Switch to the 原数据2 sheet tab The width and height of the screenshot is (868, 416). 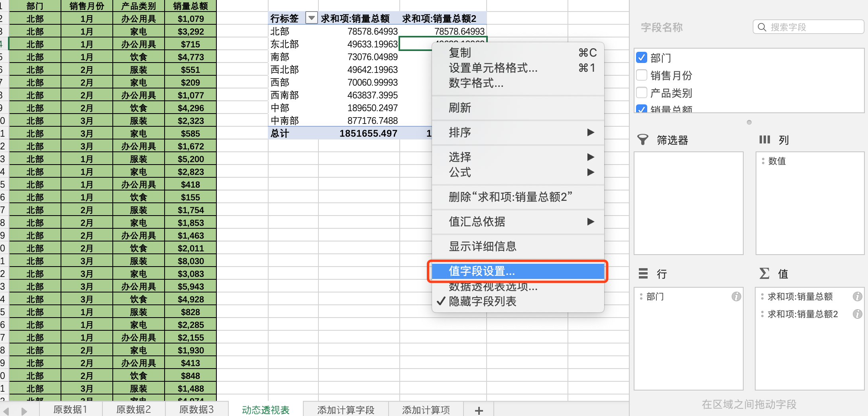[x=134, y=409]
